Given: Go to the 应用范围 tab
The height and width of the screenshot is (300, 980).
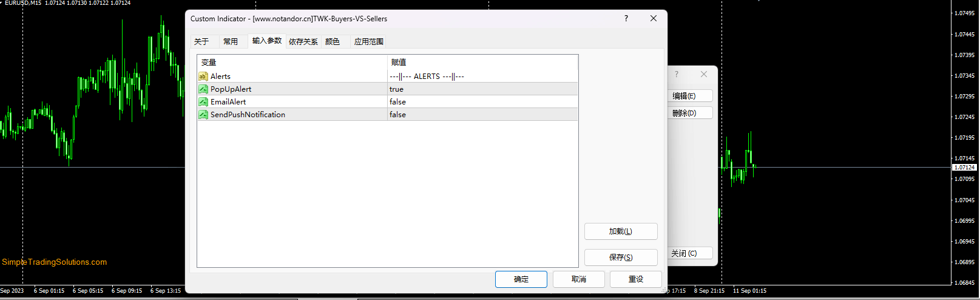Looking at the screenshot, I should 368,42.
